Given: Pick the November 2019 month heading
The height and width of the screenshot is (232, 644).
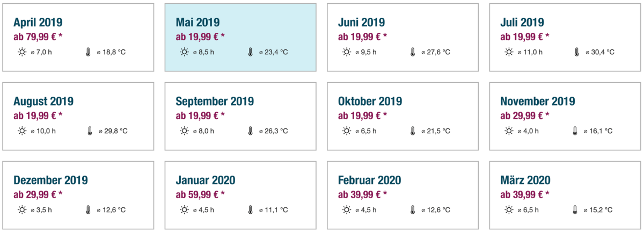Looking at the screenshot, I should click(537, 102).
